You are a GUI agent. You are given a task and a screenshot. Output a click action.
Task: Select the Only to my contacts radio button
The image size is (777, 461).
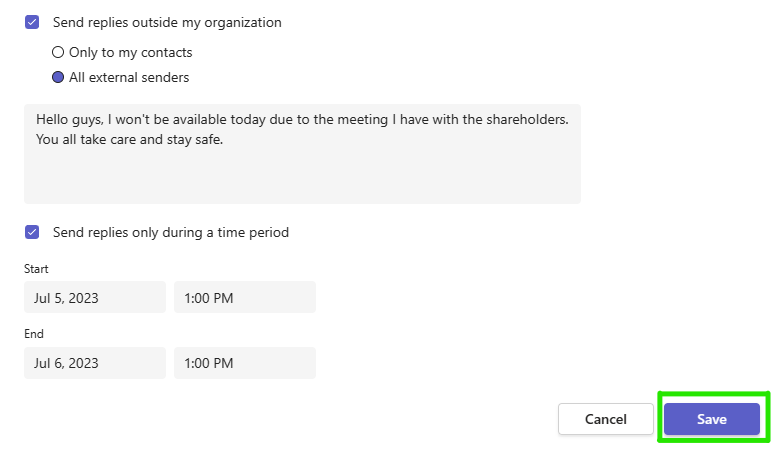pyautogui.click(x=58, y=52)
